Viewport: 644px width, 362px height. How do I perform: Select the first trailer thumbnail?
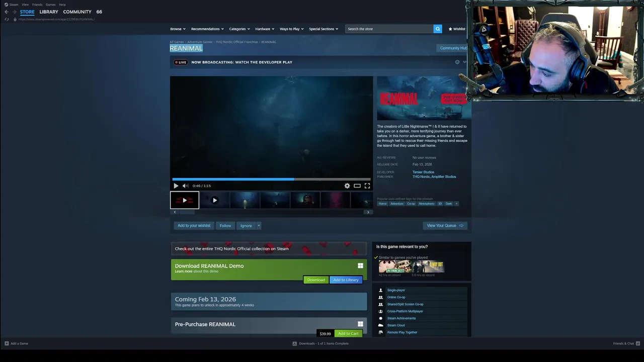pyautogui.click(x=185, y=200)
